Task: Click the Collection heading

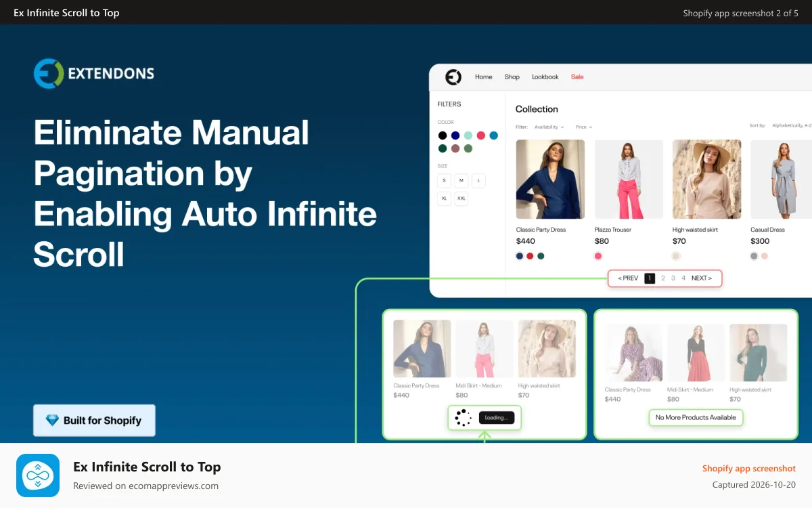Action: click(537, 109)
